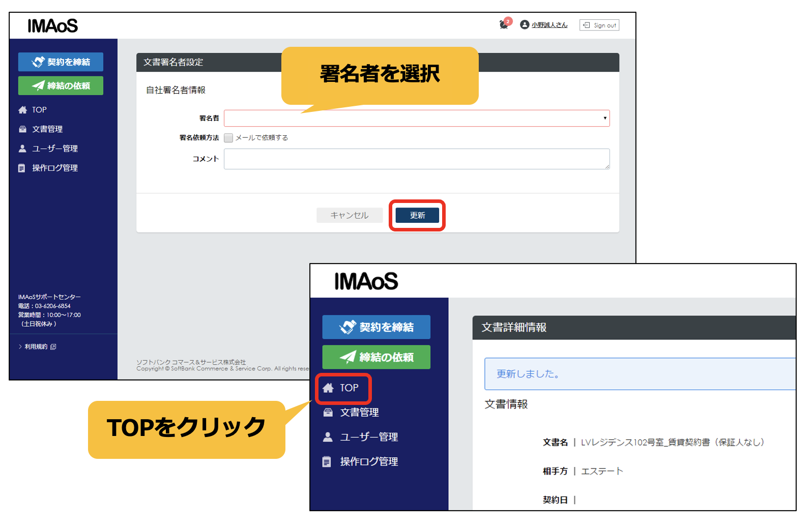This screenshot has width=812, height=526.
Task: Open 操作ログ管理 in the enlarged sidebar
Action: (x=368, y=461)
